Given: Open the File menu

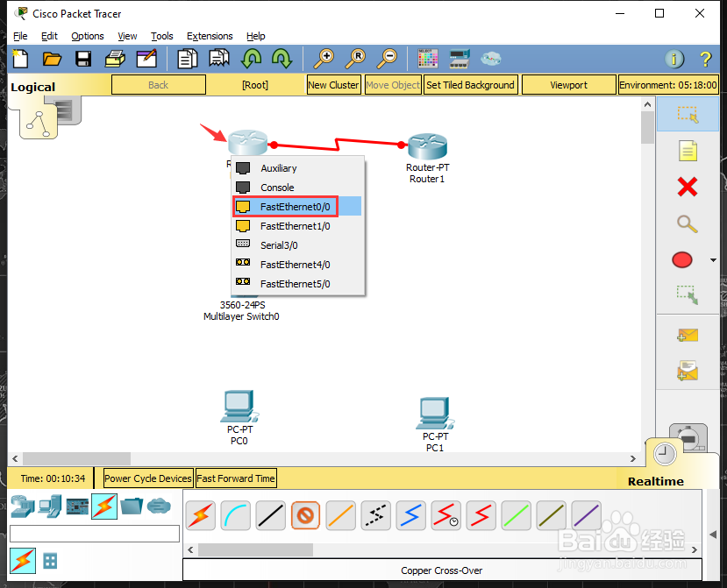Looking at the screenshot, I should 20,36.
